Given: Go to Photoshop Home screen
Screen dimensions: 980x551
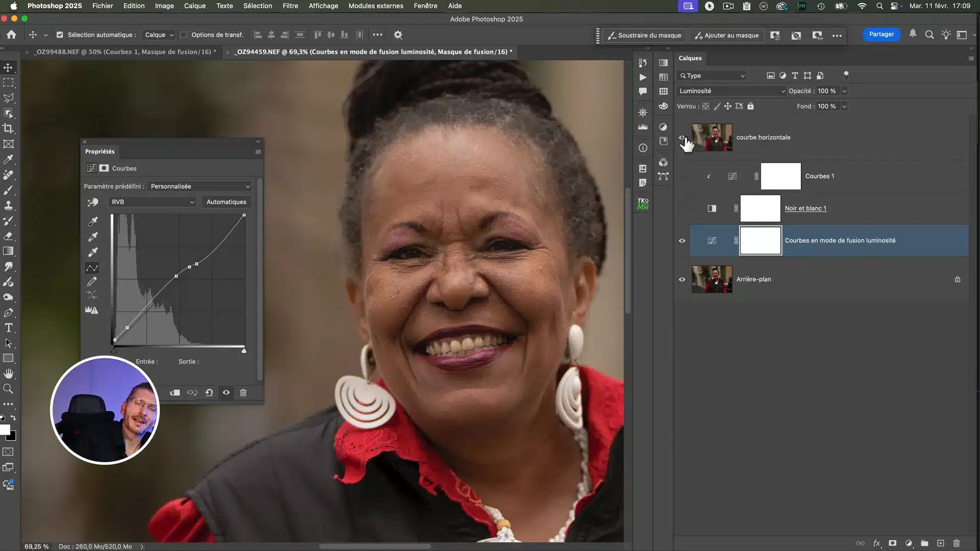Looking at the screenshot, I should (11, 35).
